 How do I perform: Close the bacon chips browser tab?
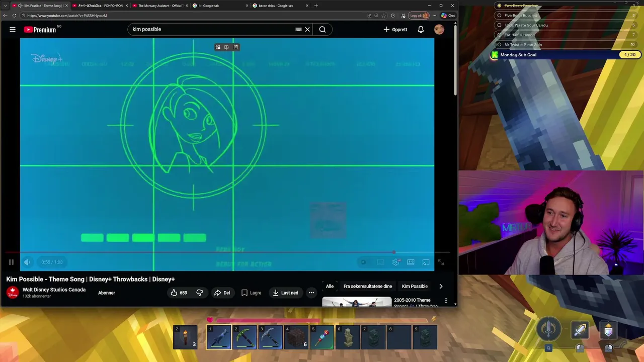[x=308, y=6]
